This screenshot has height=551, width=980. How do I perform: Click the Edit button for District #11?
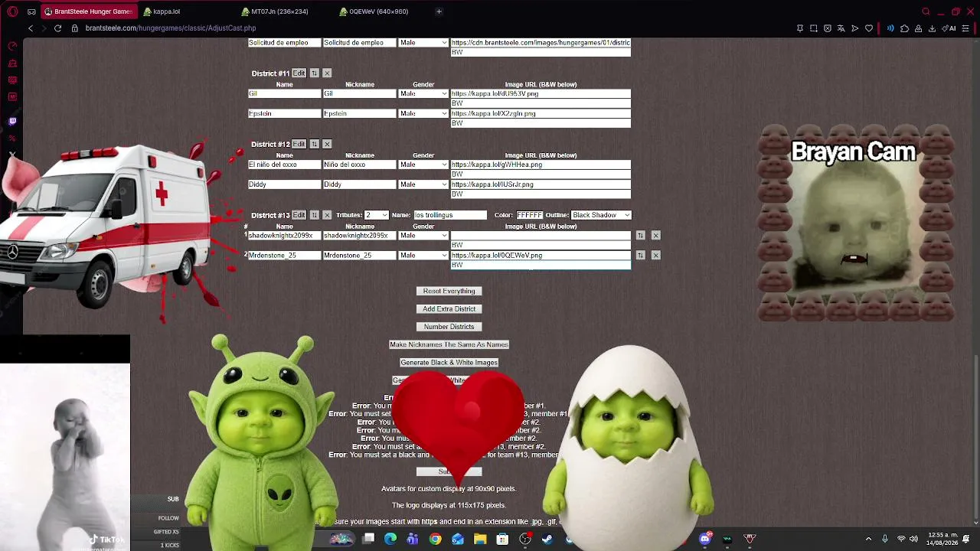click(299, 73)
